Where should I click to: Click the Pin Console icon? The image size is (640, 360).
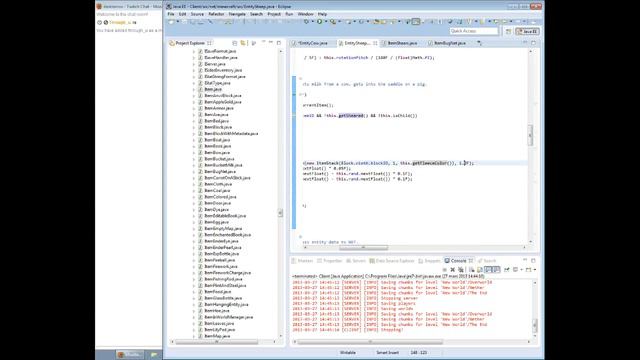point(507,270)
